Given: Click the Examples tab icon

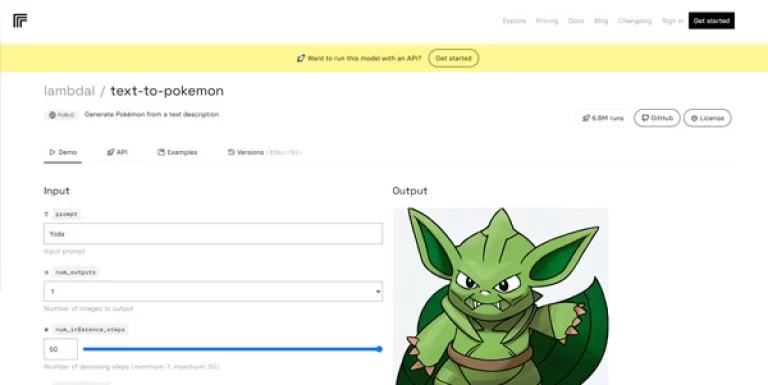Looking at the screenshot, I should point(161,152).
